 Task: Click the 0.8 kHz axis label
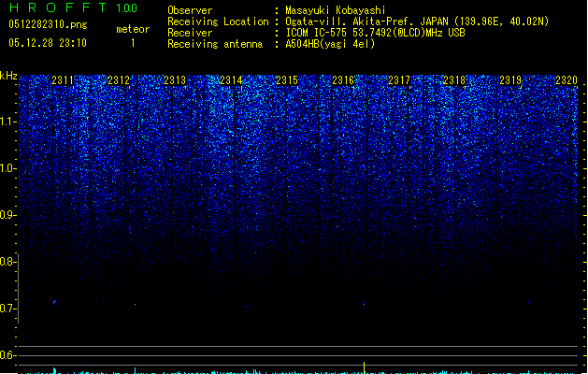(x=8, y=262)
